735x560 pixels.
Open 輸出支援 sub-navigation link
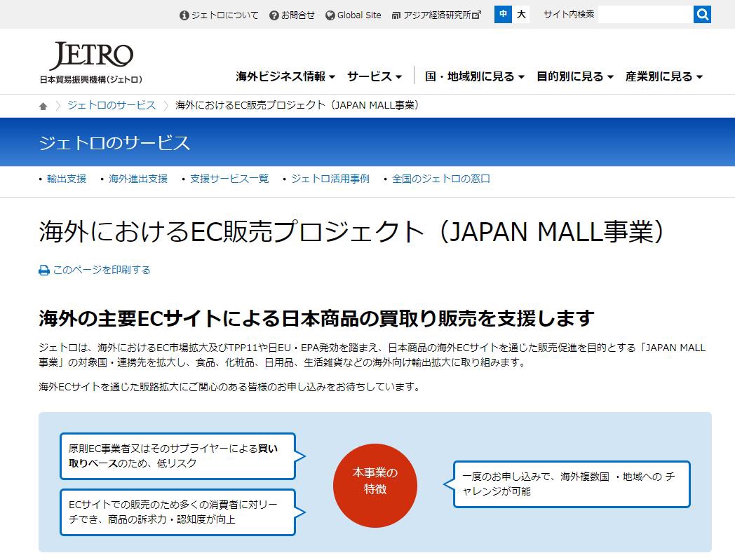67,179
